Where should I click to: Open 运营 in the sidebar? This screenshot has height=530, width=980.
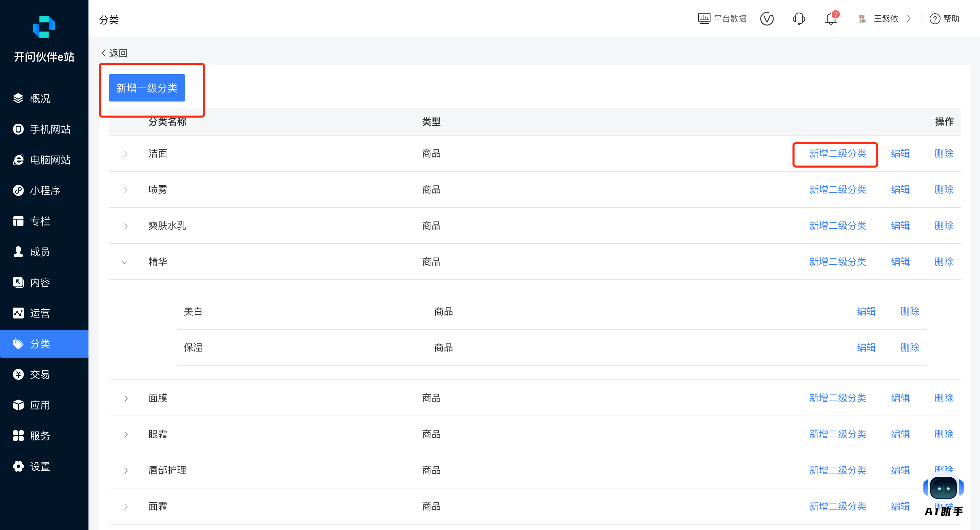pyautogui.click(x=39, y=313)
